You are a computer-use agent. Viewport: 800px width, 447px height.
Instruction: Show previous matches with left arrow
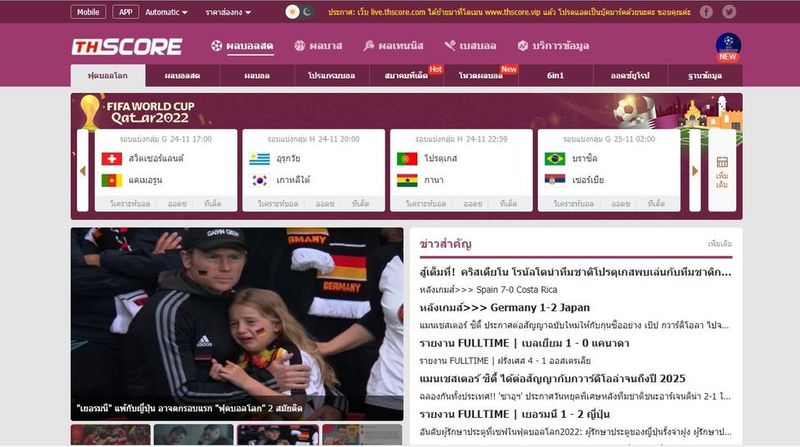point(83,171)
